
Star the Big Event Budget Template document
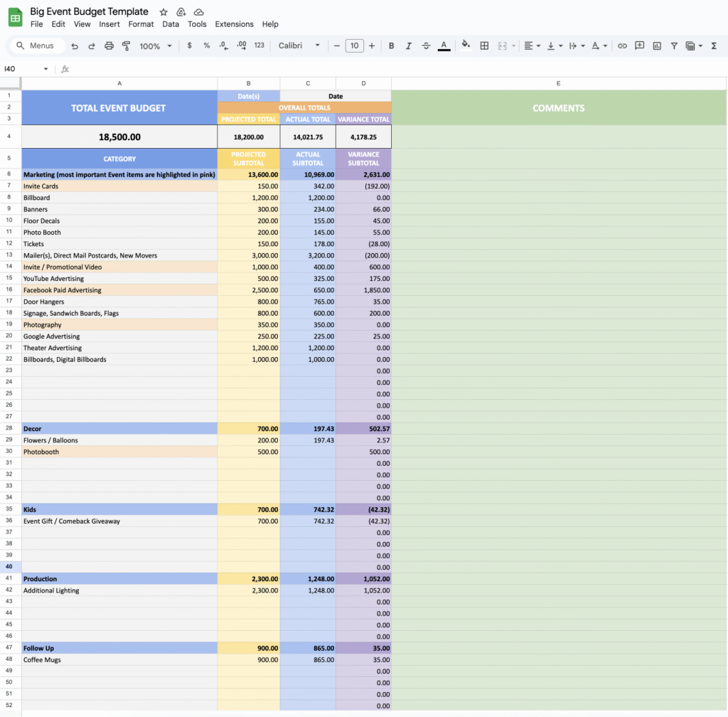pyautogui.click(x=164, y=12)
